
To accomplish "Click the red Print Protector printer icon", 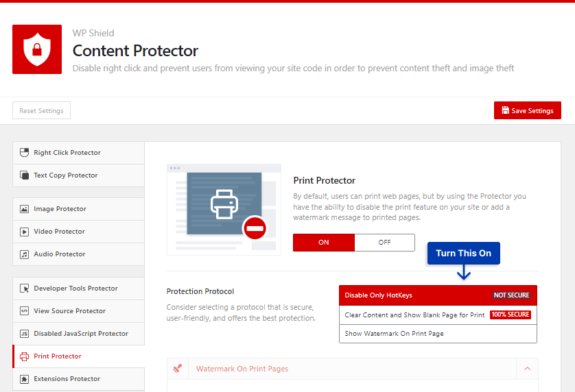I will pyautogui.click(x=24, y=356).
